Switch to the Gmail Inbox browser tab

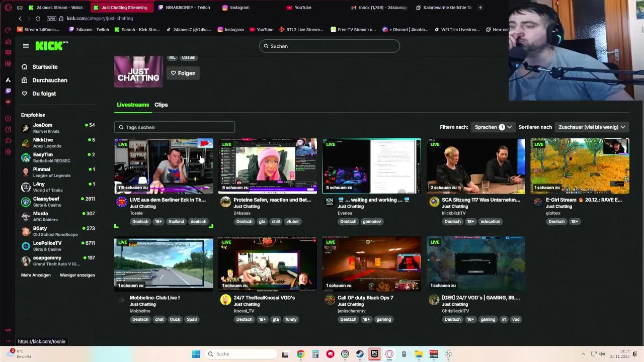pos(380,8)
